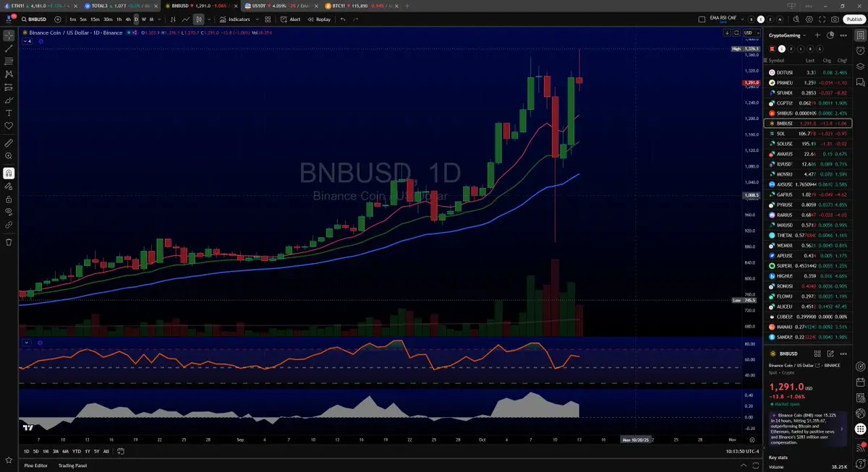
Task: Create an Alert
Action: [291, 20]
